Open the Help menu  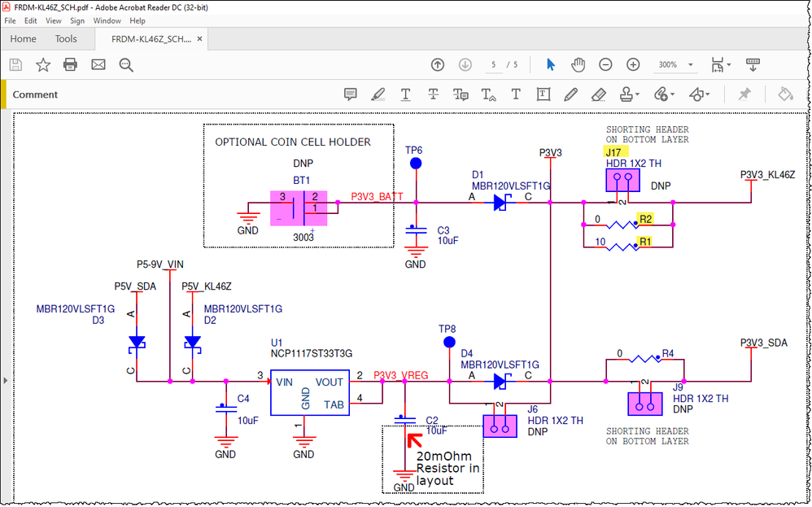[138, 20]
